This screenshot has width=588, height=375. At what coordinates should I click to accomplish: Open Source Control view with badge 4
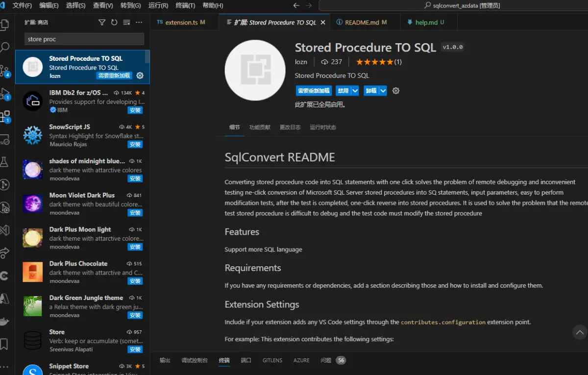[x=4, y=71]
